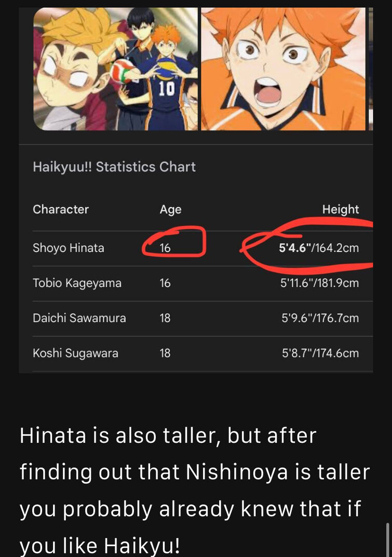The width and height of the screenshot is (392, 557).
Task: Click the Age column header
Action: tap(170, 209)
